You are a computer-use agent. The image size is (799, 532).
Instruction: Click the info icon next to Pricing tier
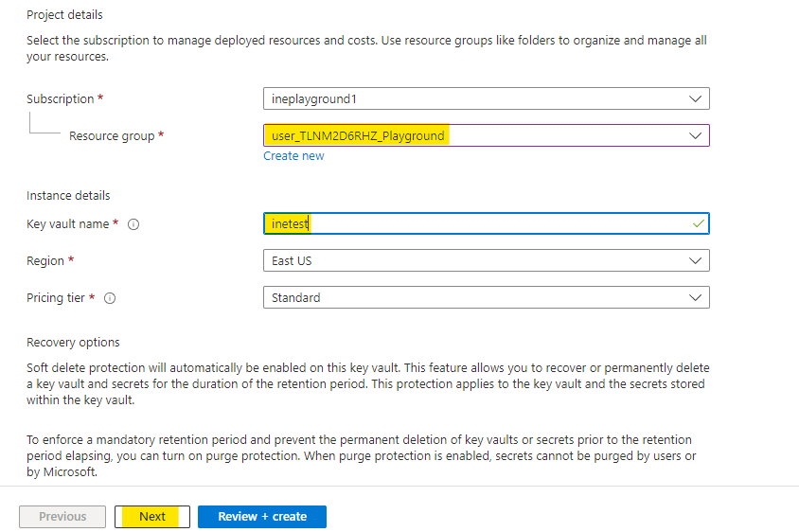tap(110, 298)
